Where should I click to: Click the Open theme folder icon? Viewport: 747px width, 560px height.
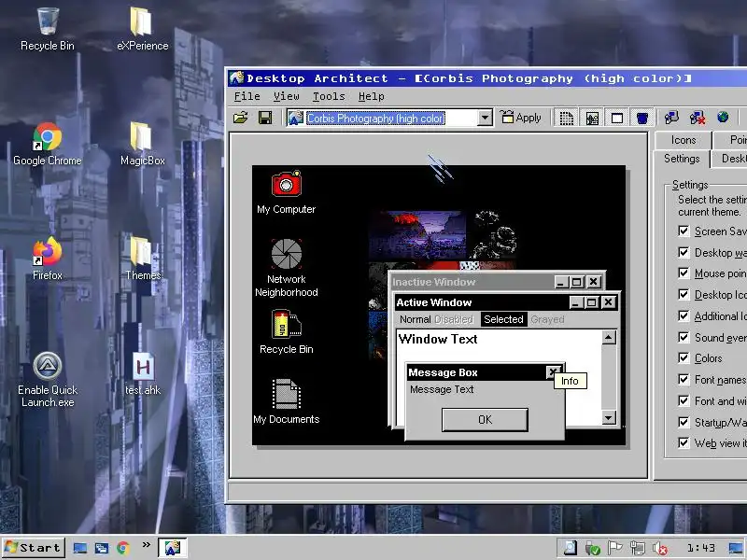pyautogui.click(x=241, y=118)
